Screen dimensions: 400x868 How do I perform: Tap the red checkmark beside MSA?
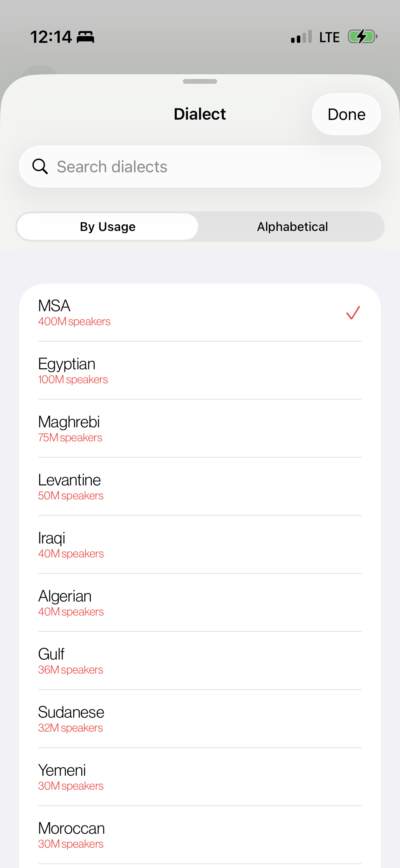353,312
